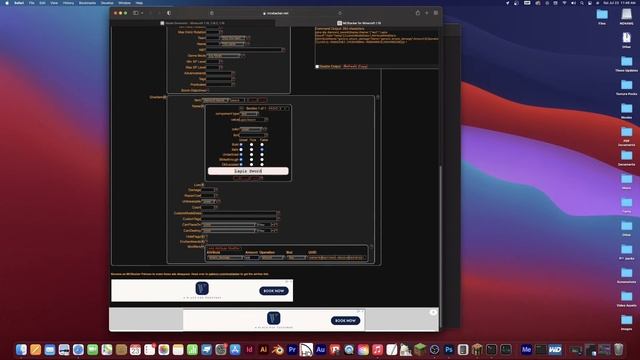This screenshot has width=640, height=360.
Task: Open a new Safari tab with plus icon
Action: (x=427, y=13)
